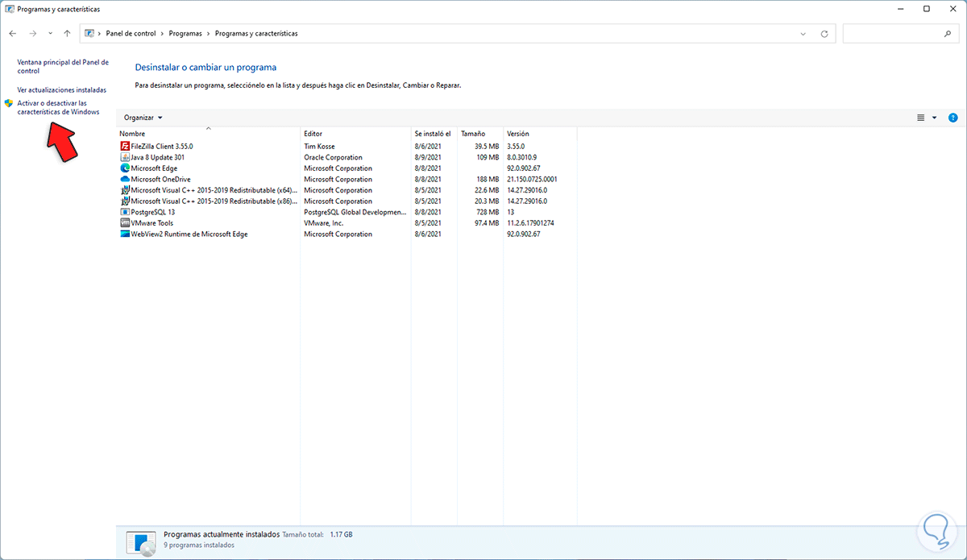The width and height of the screenshot is (967, 560).
Task: Sort by Se instaló el column header
Action: [x=434, y=133]
